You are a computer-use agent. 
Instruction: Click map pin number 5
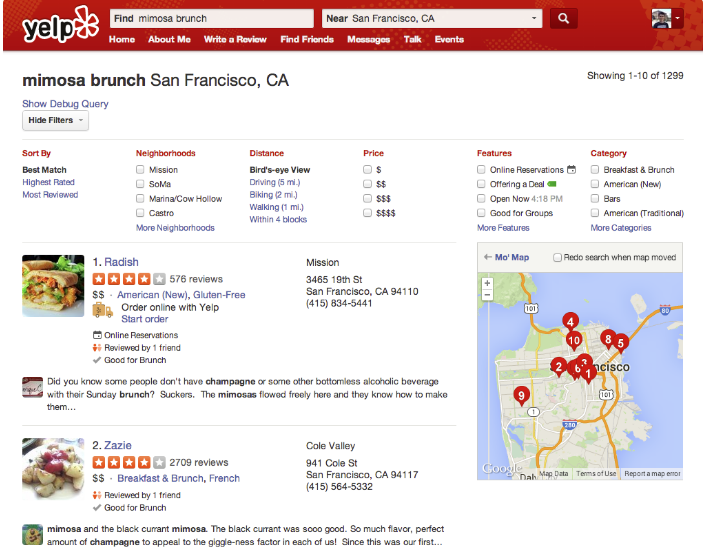(x=620, y=343)
